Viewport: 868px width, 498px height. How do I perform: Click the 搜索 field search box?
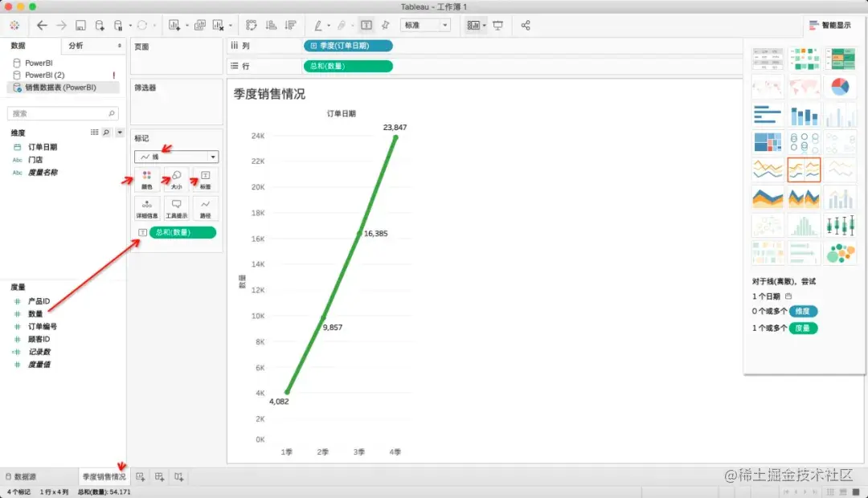coord(63,113)
